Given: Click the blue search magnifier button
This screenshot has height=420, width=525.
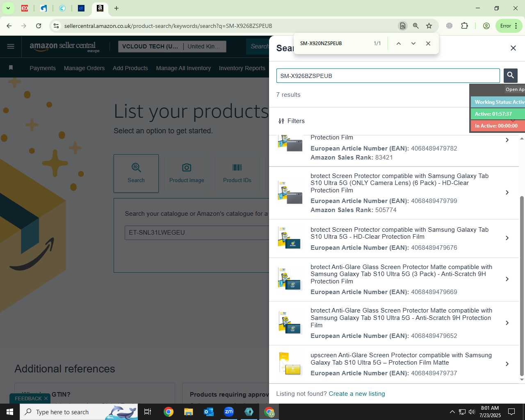Looking at the screenshot, I should pos(511,75).
